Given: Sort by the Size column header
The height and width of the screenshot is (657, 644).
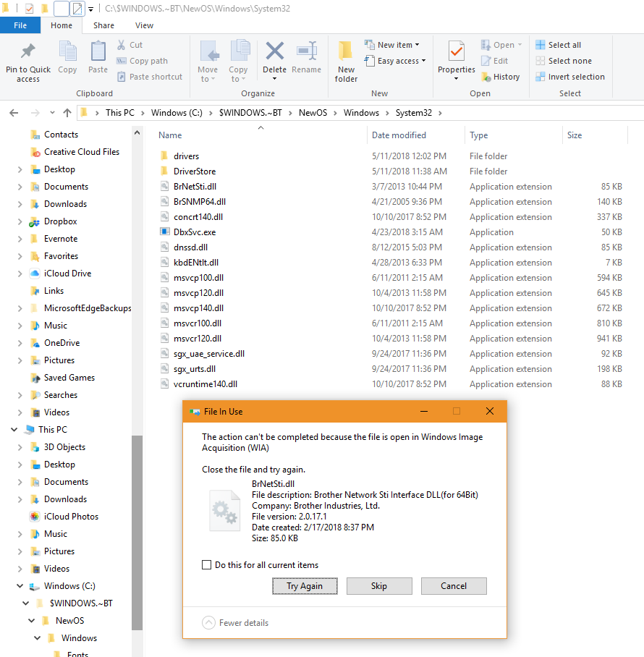Looking at the screenshot, I should (x=575, y=135).
